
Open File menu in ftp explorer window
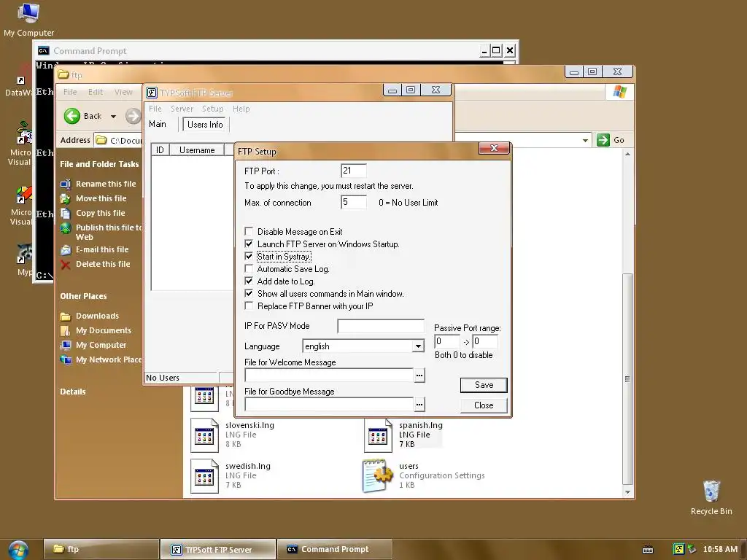tap(70, 92)
